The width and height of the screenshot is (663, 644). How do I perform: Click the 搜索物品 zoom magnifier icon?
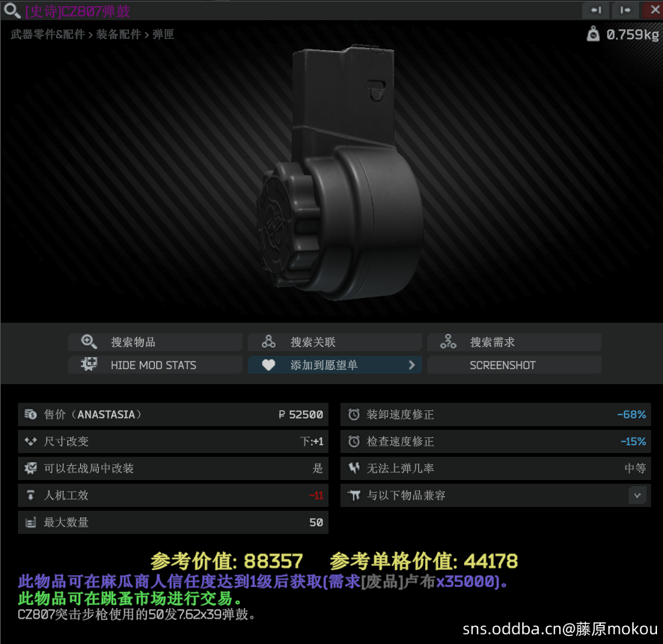(89, 342)
